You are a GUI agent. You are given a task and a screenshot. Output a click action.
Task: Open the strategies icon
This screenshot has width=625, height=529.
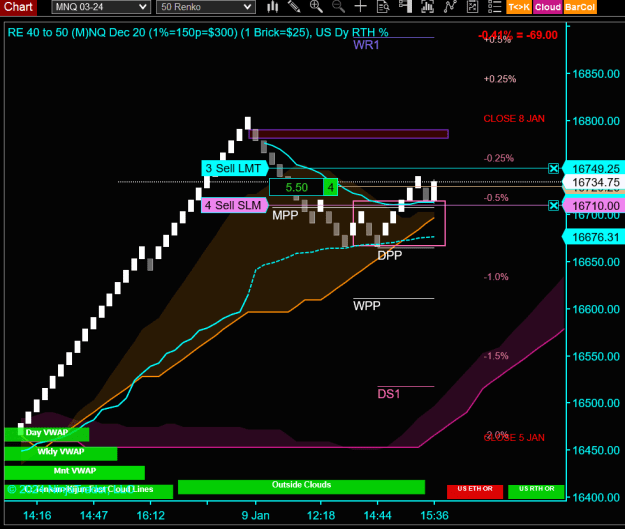click(x=472, y=7)
